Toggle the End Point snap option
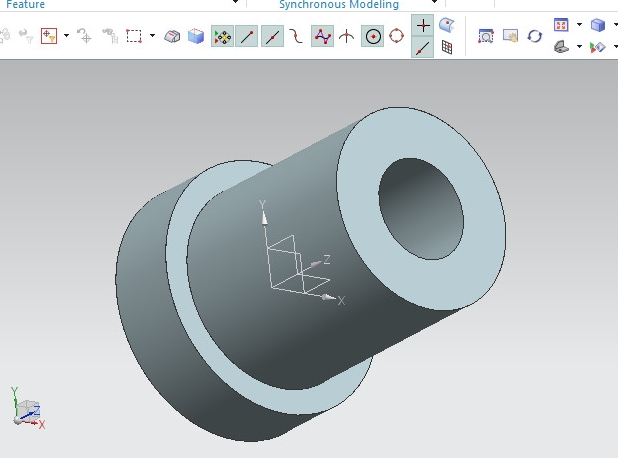618x458 pixels. (x=247, y=36)
